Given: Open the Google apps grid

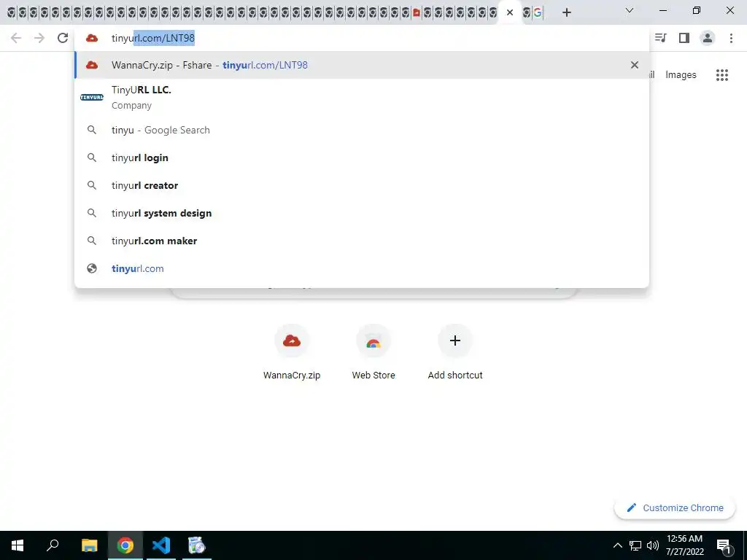Looking at the screenshot, I should pos(722,75).
